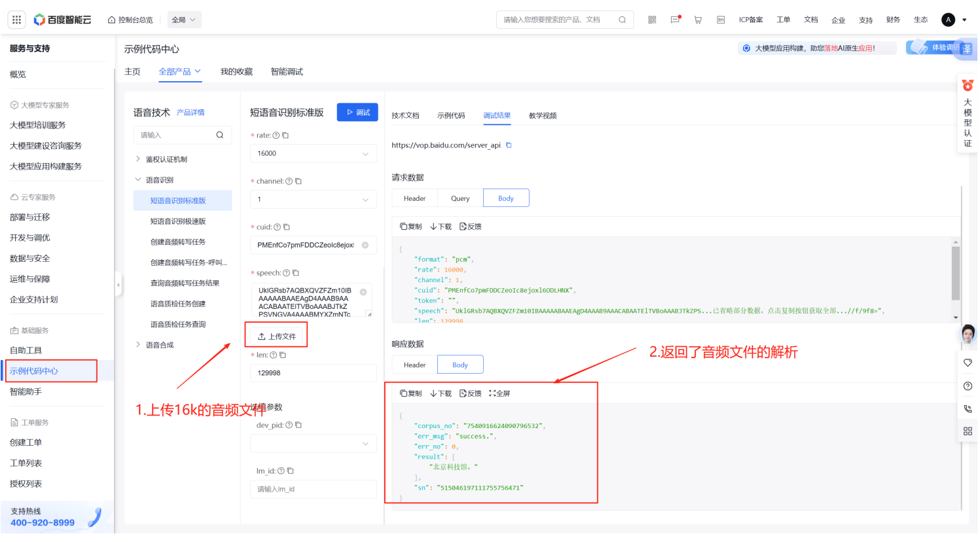The width and height of the screenshot is (980, 542).
Task: Open 全屏 fullscreen for response data
Action: click(x=499, y=393)
